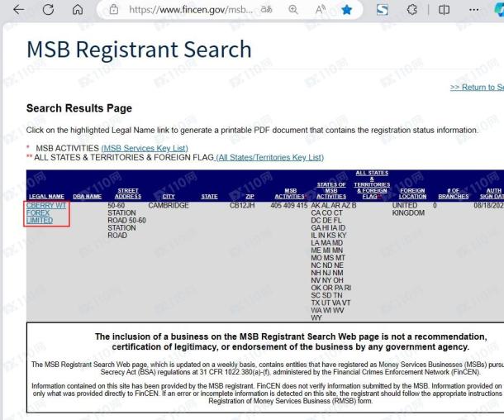Open All States/Territories Key List link

(x=270, y=158)
